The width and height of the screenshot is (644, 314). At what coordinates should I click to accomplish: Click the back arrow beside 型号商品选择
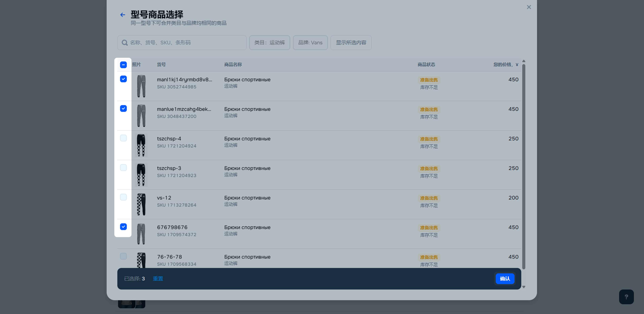pyautogui.click(x=123, y=15)
